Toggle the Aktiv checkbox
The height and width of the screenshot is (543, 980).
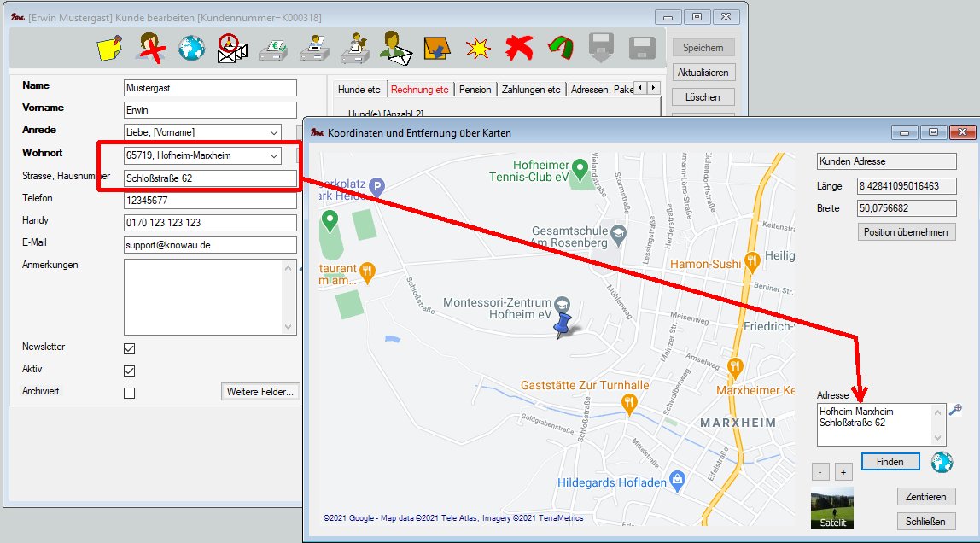pos(130,371)
